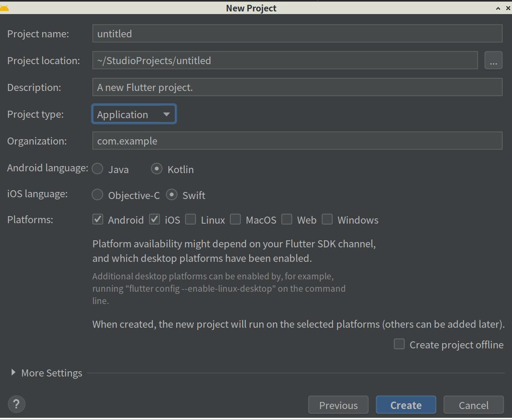The height and width of the screenshot is (420, 512).
Task: Roll up the New Project window
Action: [x=497, y=8]
